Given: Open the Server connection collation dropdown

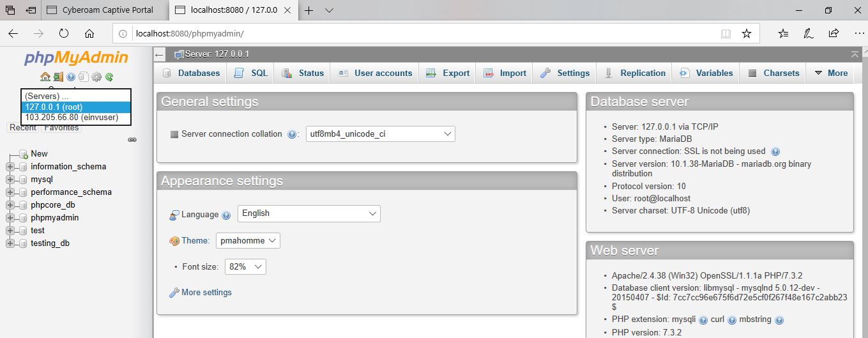Looking at the screenshot, I should click(381, 134).
